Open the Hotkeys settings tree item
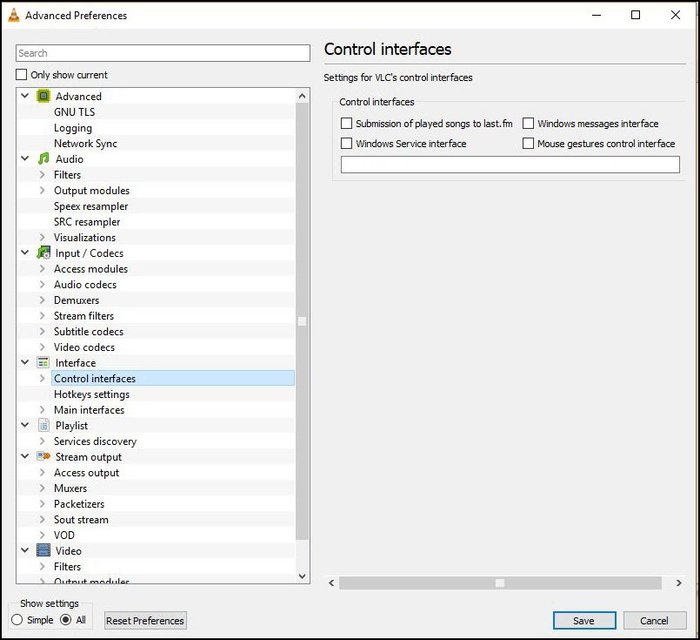700x640 pixels. click(x=92, y=394)
